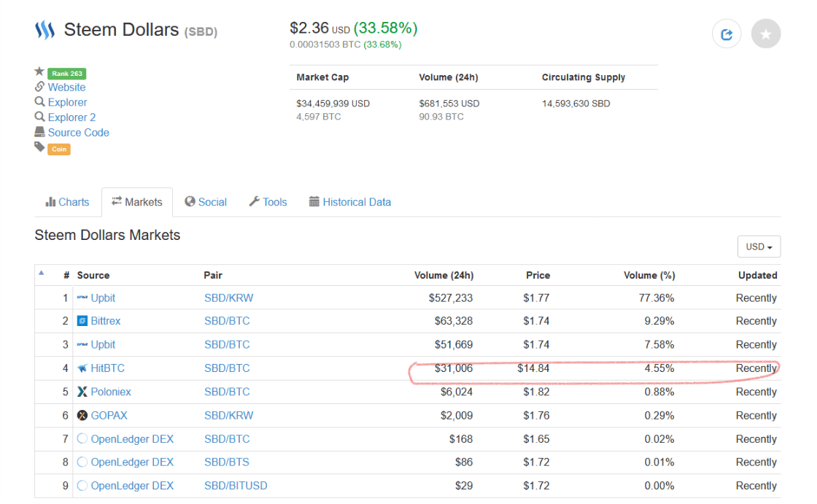Open Upbit source in row 1
This screenshot has height=504, width=817.
point(103,298)
